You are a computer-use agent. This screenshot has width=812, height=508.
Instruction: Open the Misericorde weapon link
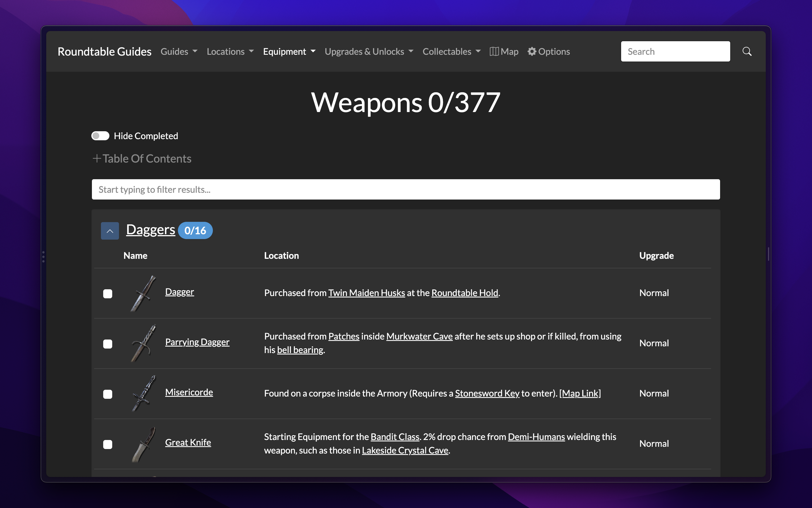tap(189, 392)
